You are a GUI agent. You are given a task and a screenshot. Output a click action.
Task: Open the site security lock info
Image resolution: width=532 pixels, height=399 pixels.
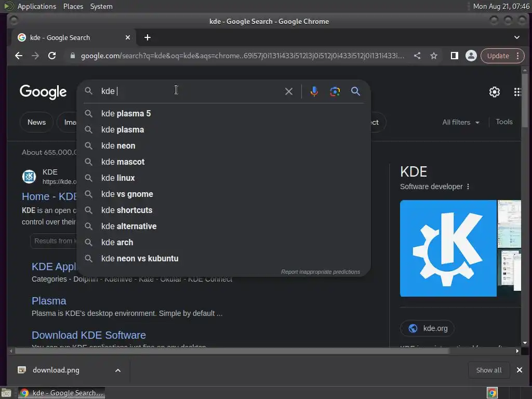tap(72, 56)
